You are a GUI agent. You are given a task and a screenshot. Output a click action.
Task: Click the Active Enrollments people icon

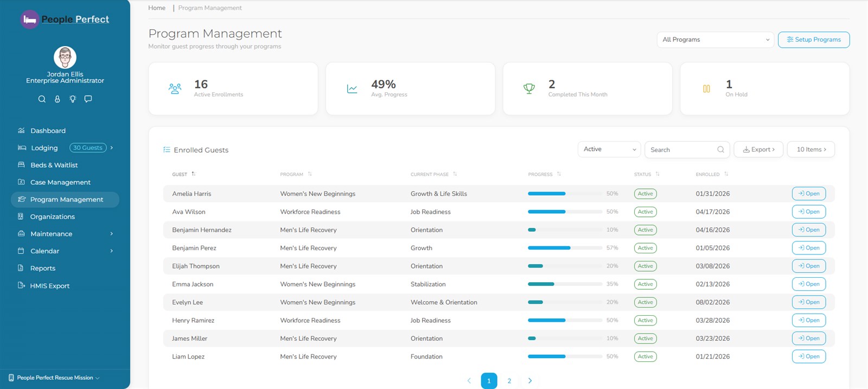click(x=175, y=89)
